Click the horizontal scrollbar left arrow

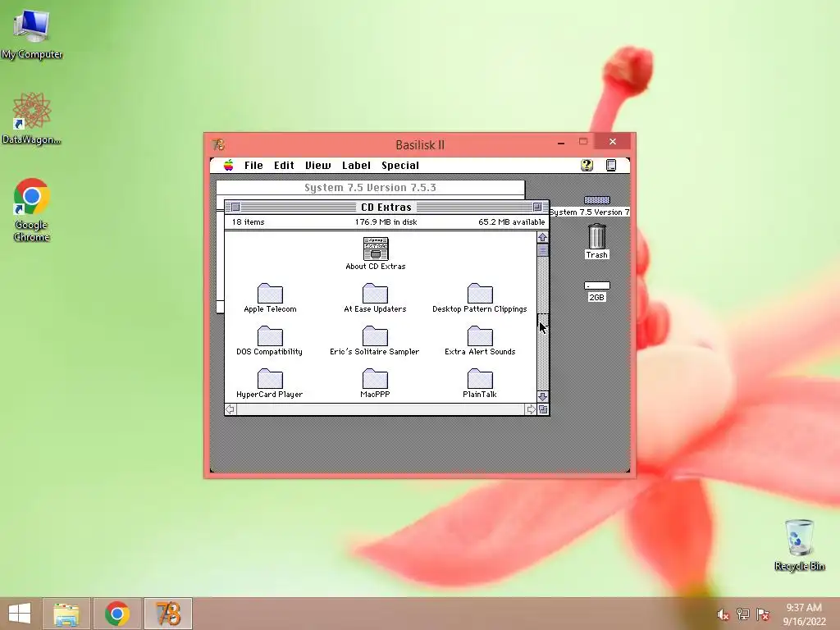tap(231, 409)
